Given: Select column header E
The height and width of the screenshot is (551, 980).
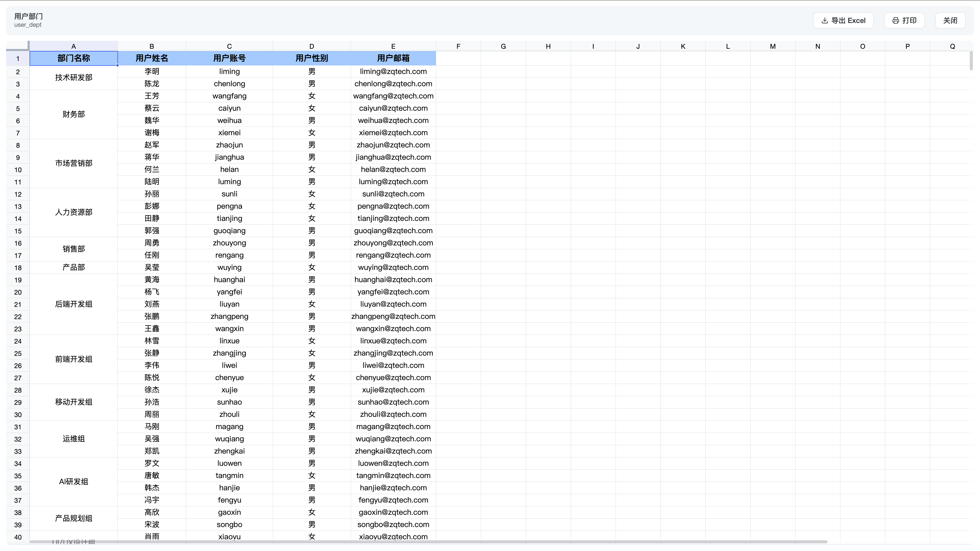Looking at the screenshot, I should [x=393, y=46].
